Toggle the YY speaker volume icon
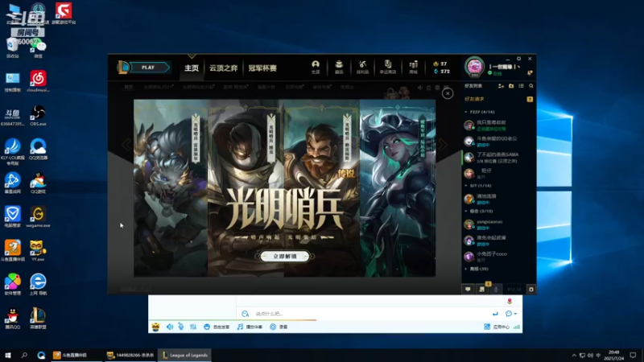The width and height of the screenshot is (644, 362). pyautogui.click(x=170, y=327)
